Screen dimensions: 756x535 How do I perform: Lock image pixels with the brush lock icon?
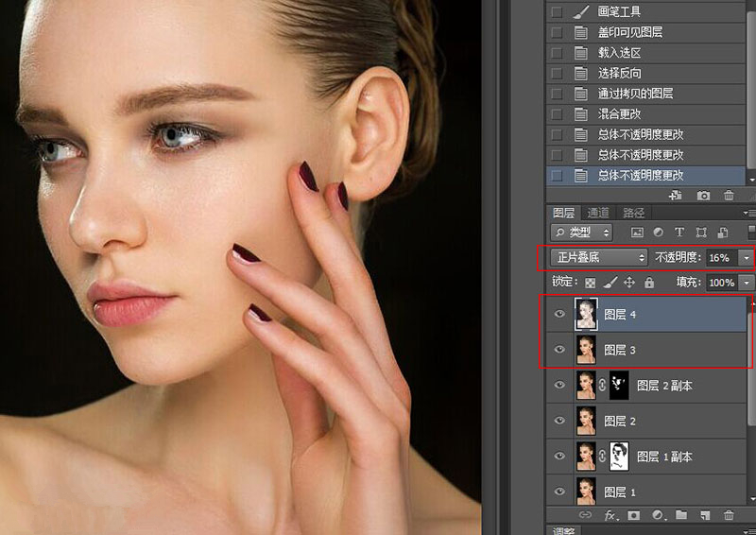click(x=610, y=283)
